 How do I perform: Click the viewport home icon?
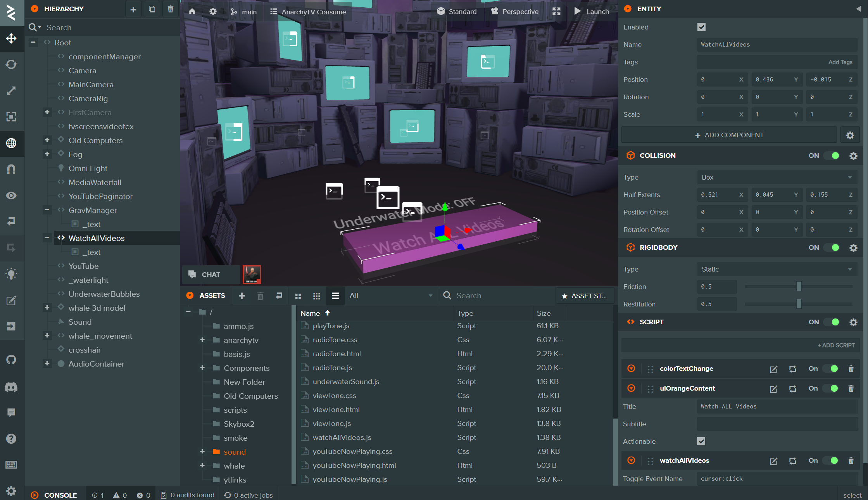pos(192,12)
